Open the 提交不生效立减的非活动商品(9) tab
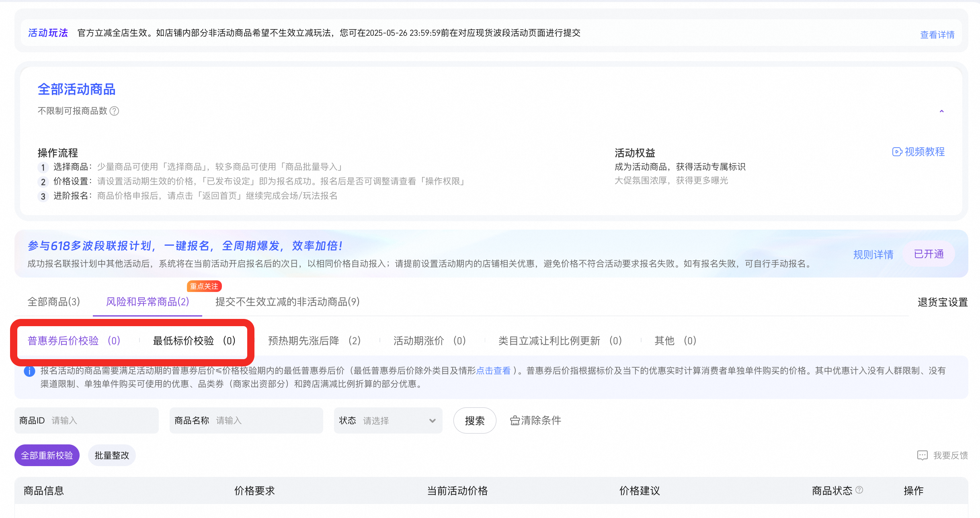The width and height of the screenshot is (980, 518). point(287,302)
